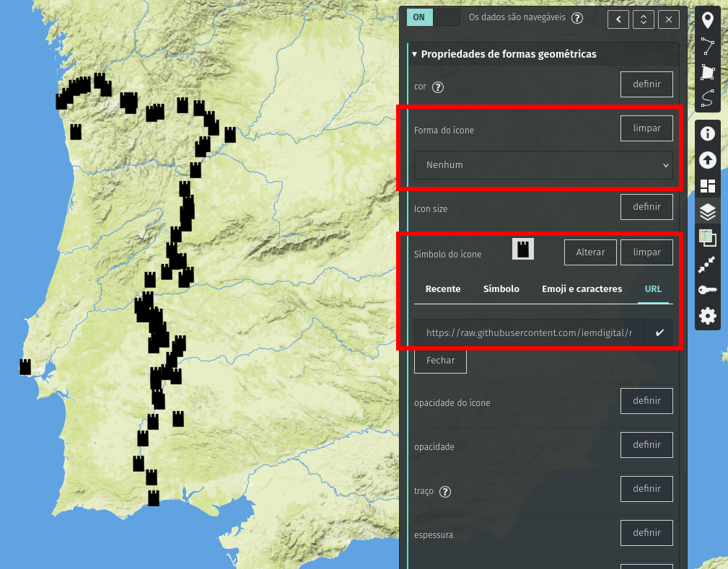
Task: Select the draw polyline tool
Action: tap(708, 46)
